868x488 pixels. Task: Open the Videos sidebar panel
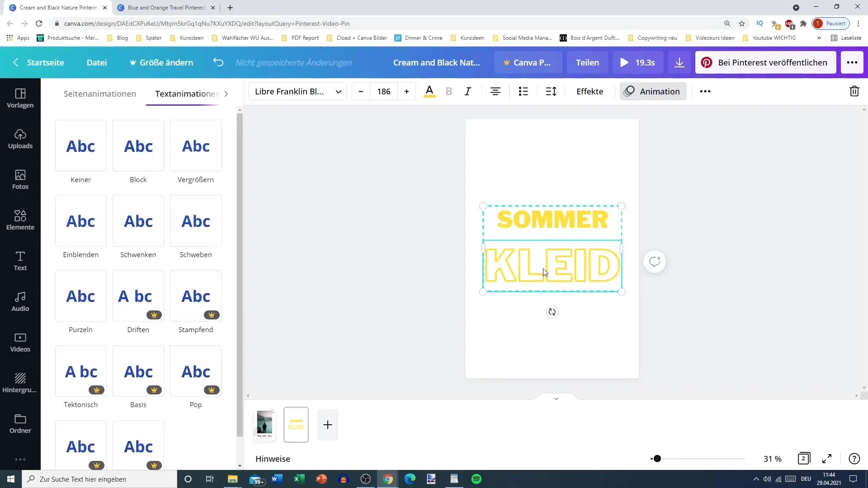pos(20,343)
